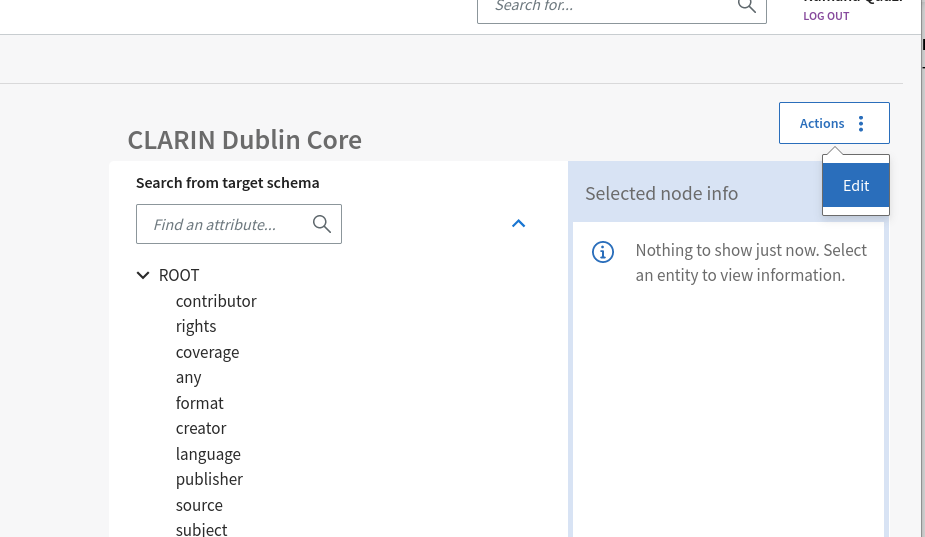
Task: Collapse the ROOT tree node
Action: point(143,275)
